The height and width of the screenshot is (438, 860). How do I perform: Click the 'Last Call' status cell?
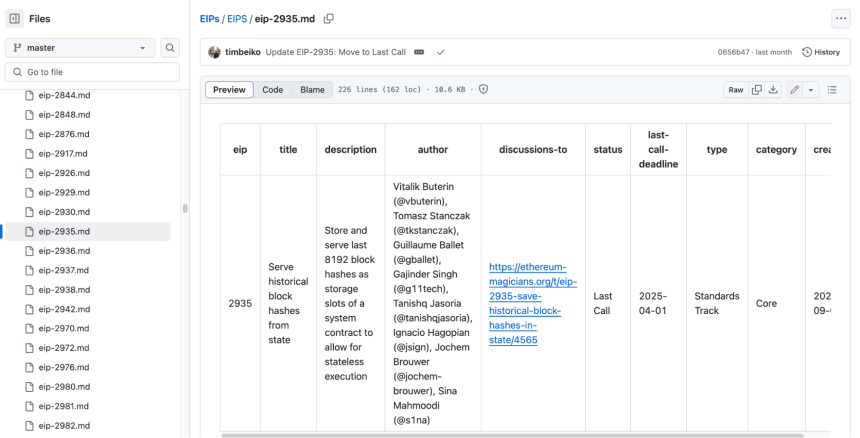608,303
